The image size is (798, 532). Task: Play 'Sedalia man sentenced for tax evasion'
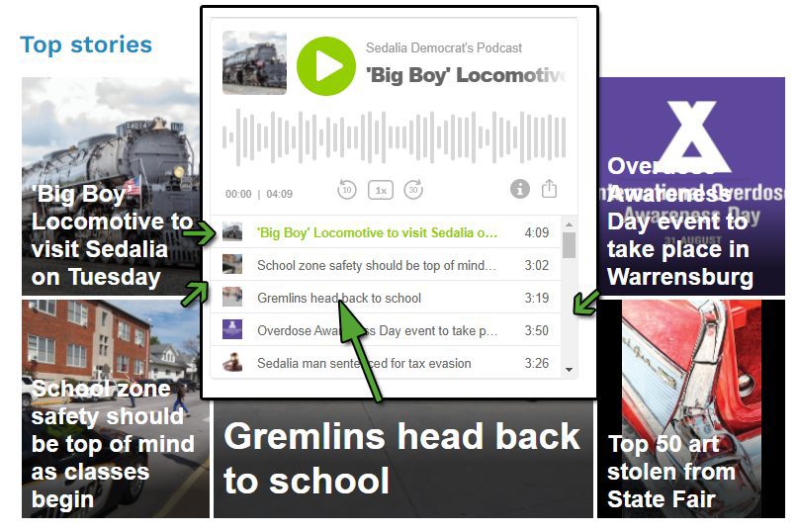(x=386, y=363)
